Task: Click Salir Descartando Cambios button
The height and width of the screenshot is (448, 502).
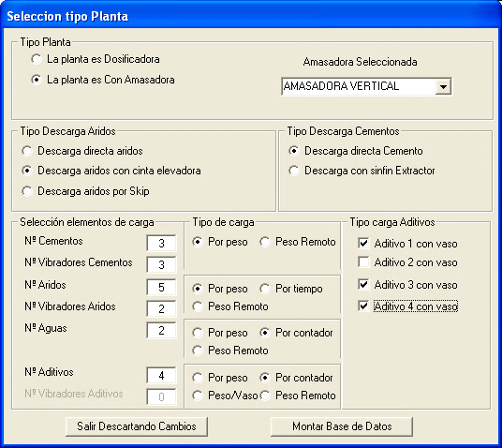Action: click(137, 426)
